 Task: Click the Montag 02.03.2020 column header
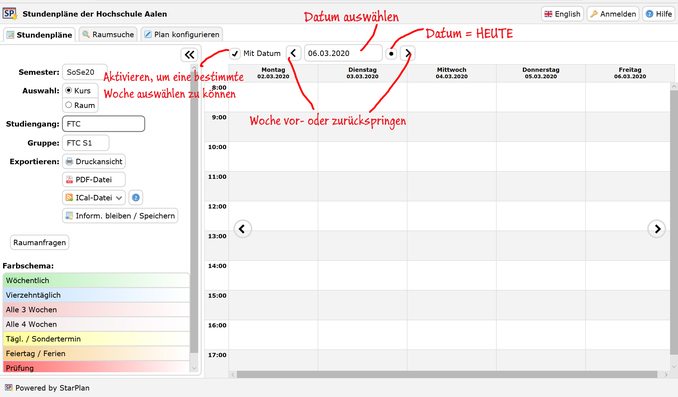273,73
